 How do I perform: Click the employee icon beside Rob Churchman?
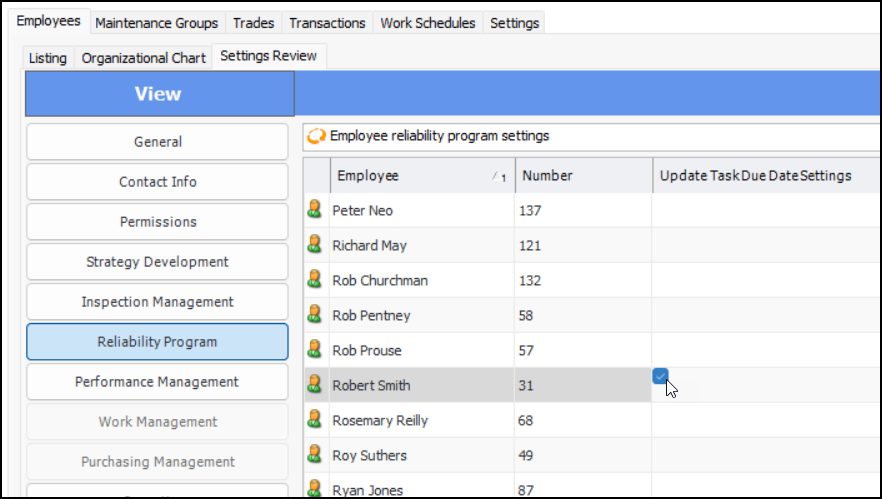[x=315, y=280]
